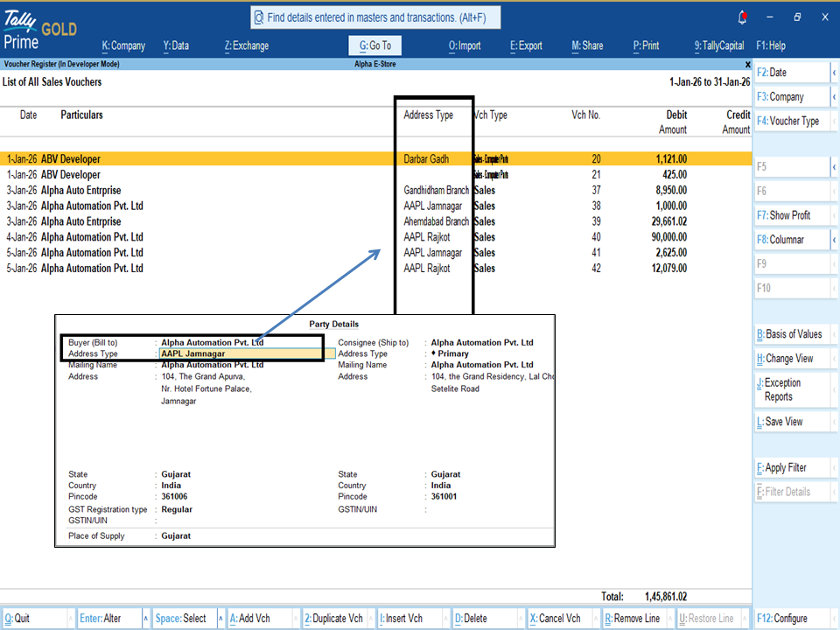Expand the caret beside Enter: Alter
Screen dimensions: 840x630
click(146, 619)
